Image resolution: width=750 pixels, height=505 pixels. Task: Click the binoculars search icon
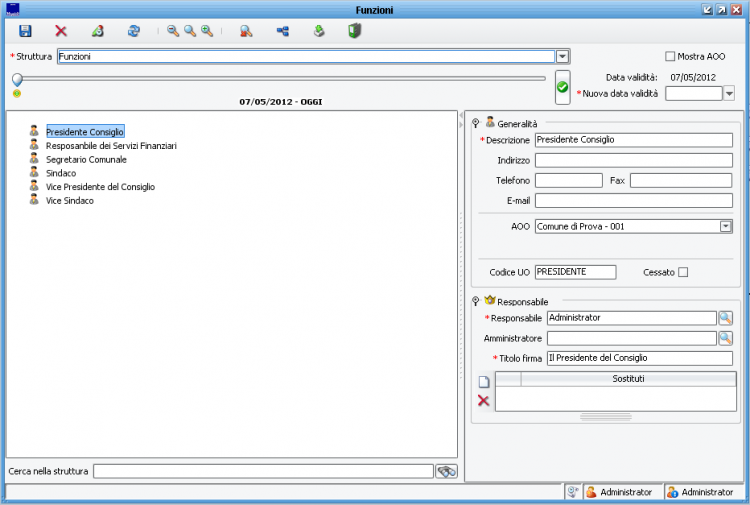tap(446, 471)
